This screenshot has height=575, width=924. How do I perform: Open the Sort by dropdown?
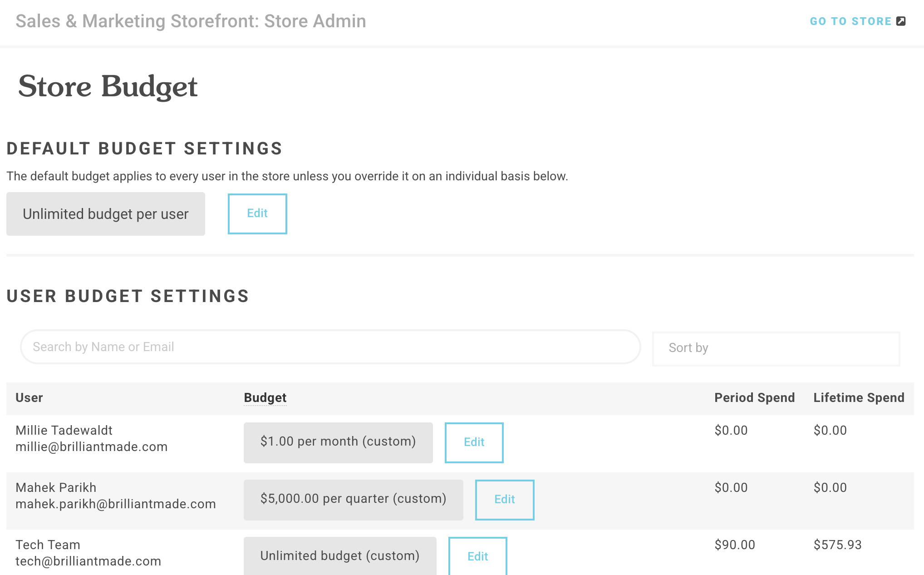coord(776,348)
